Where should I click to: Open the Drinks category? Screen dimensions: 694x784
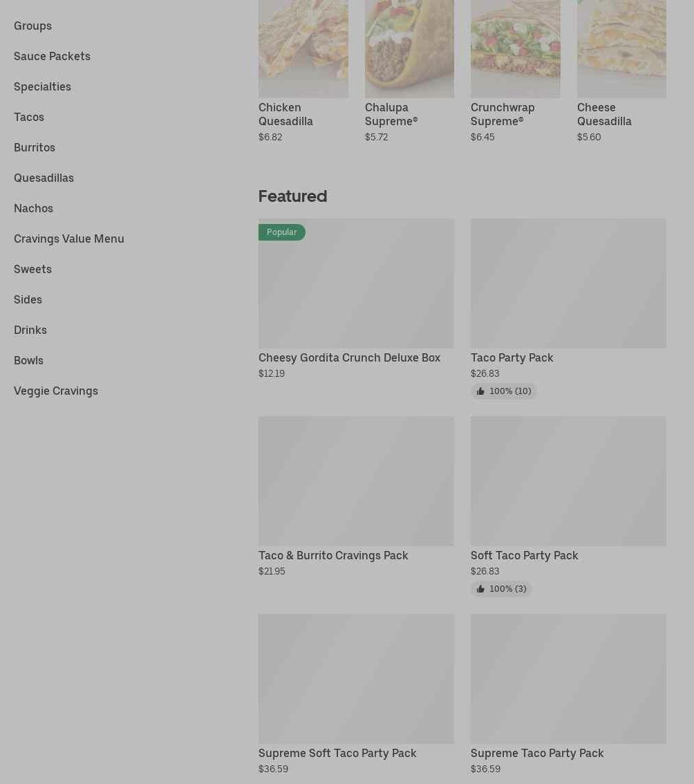(x=30, y=330)
